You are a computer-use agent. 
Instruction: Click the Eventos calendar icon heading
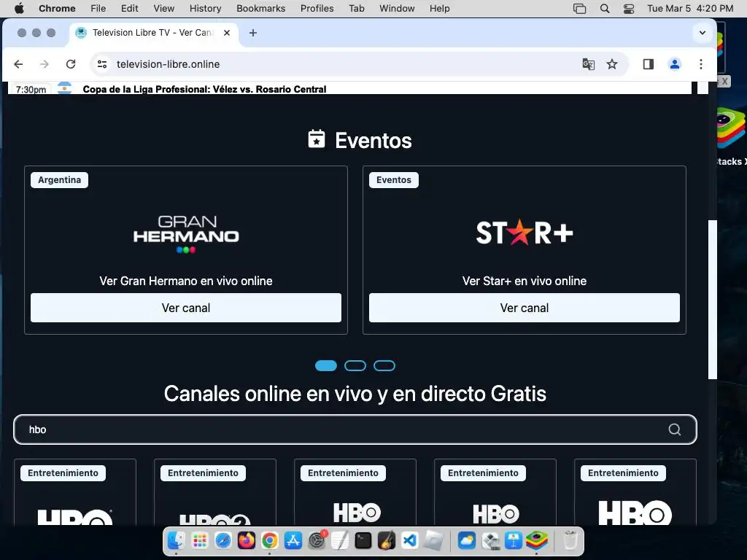pyautogui.click(x=317, y=139)
